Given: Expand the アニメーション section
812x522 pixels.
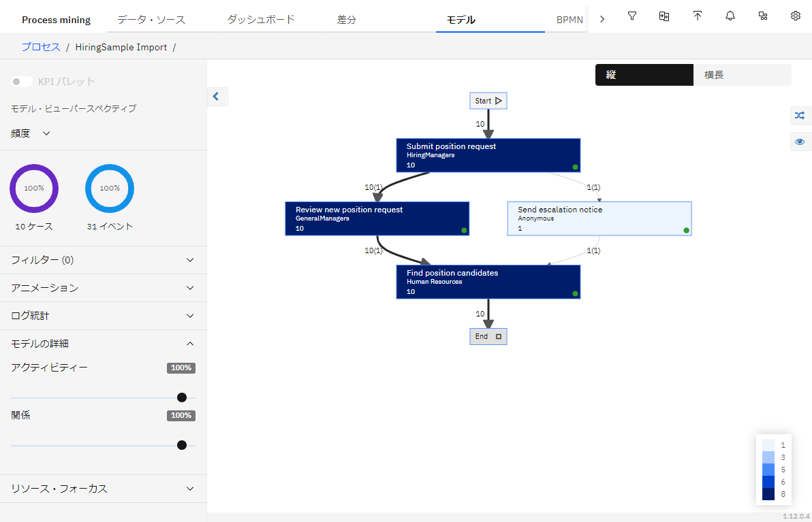Looking at the screenshot, I should click(103, 288).
